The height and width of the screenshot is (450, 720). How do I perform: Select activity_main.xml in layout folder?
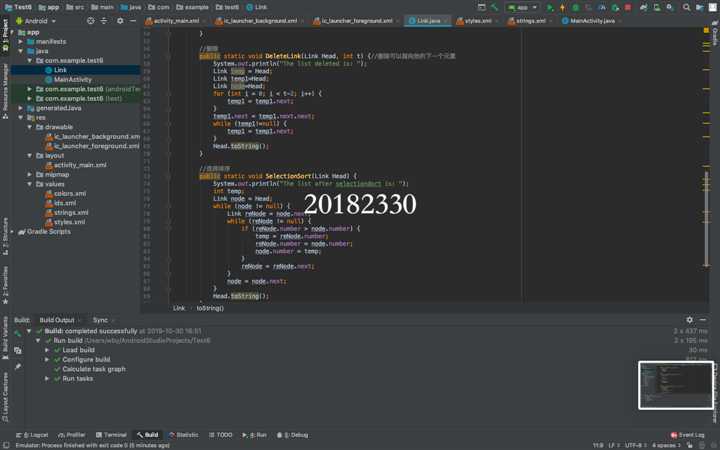[x=80, y=165]
